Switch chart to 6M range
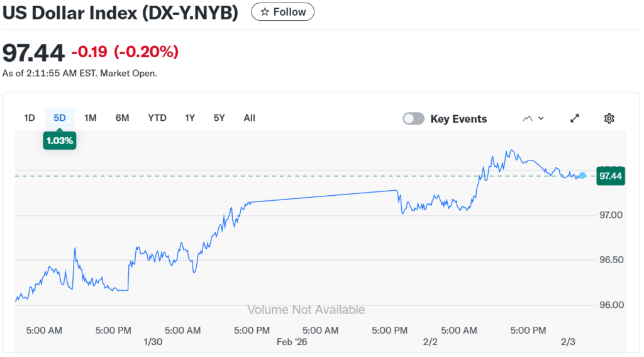This screenshot has height=357, width=644. [x=122, y=118]
